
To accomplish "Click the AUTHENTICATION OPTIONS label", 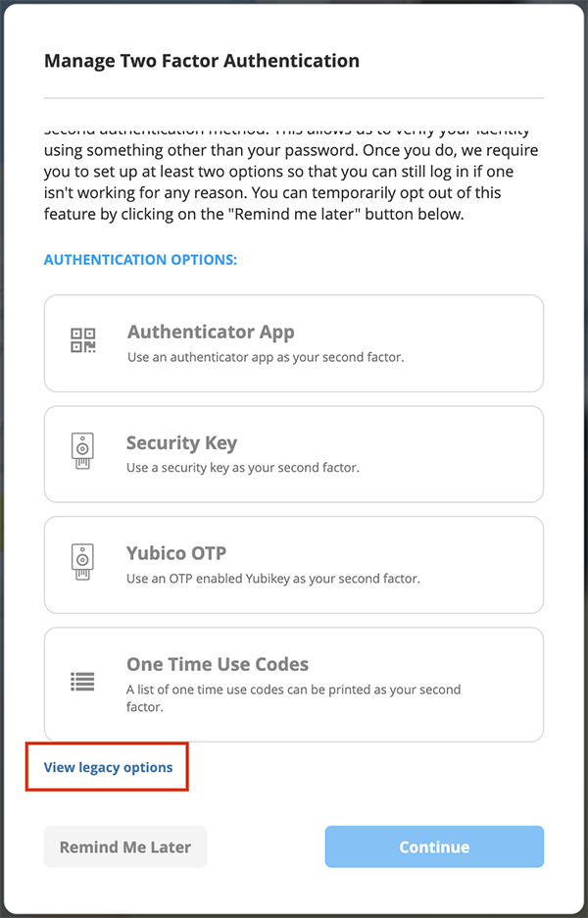I will coord(141,260).
